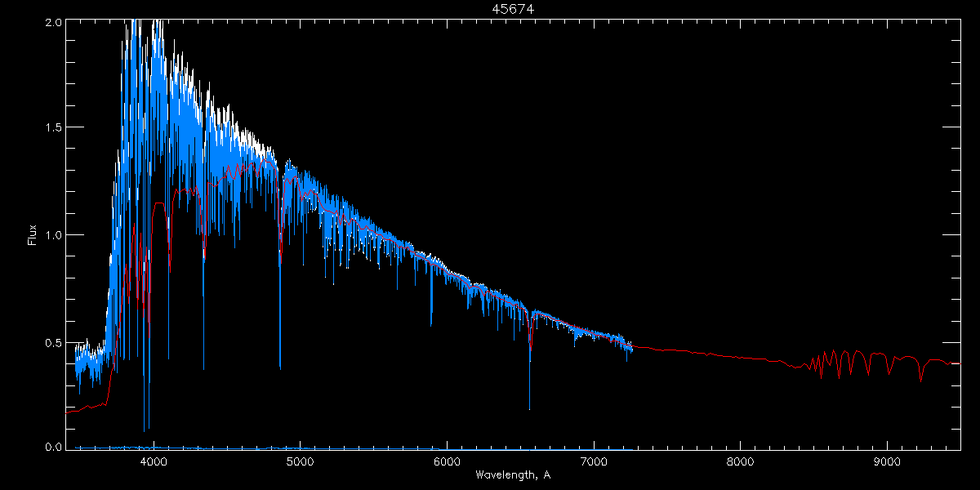The width and height of the screenshot is (980, 490).
Task: Click the red model dip near 9230
Action: coord(921,379)
